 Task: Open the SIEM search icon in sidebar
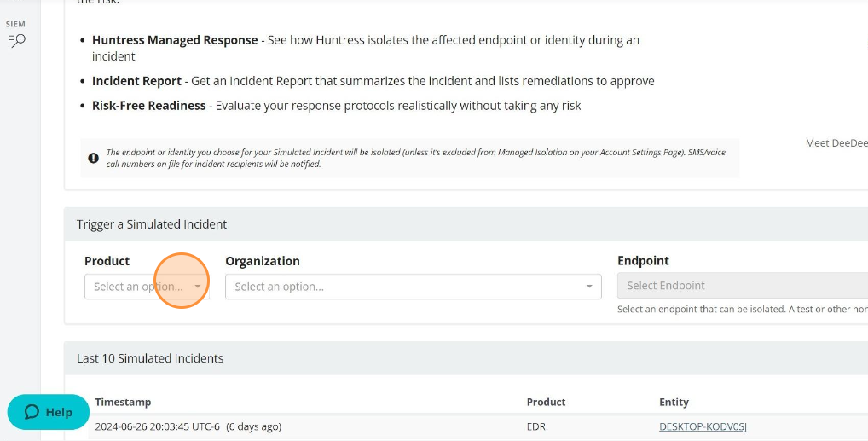tap(16, 40)
